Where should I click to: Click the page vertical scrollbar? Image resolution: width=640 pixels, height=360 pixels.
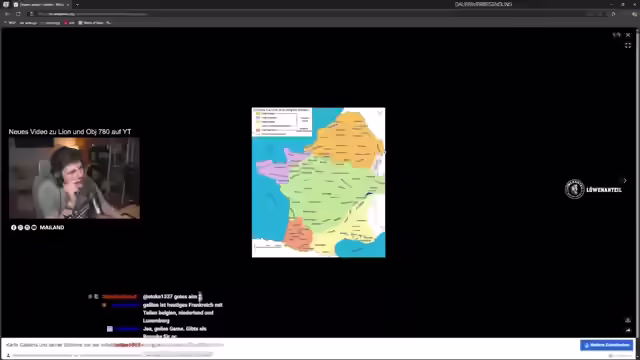tap(638, 184)
